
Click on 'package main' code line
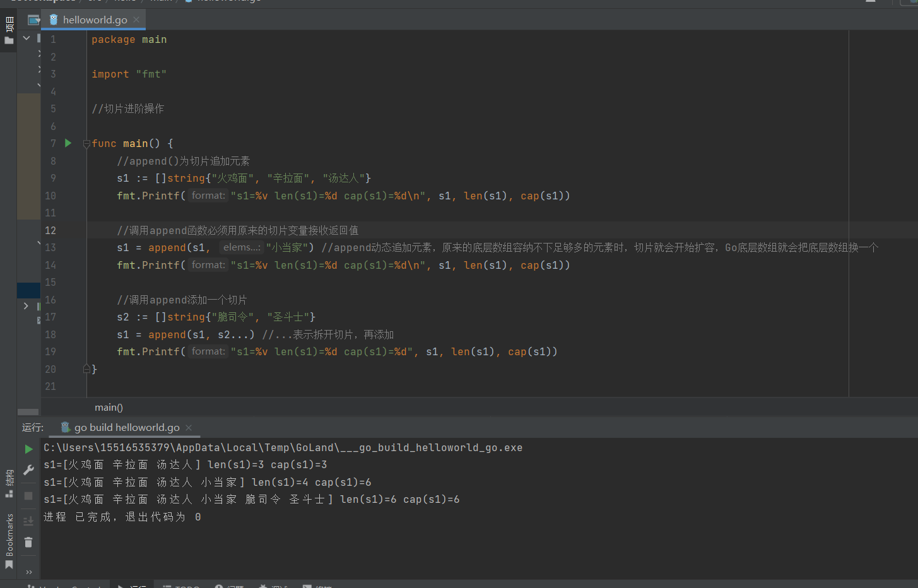pos(129,39)
